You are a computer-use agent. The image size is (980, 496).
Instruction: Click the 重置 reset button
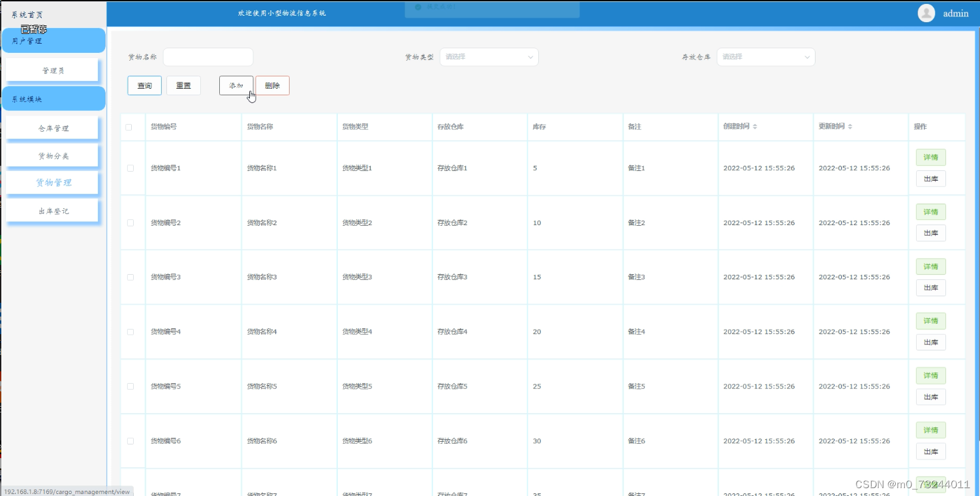point(183,85)
